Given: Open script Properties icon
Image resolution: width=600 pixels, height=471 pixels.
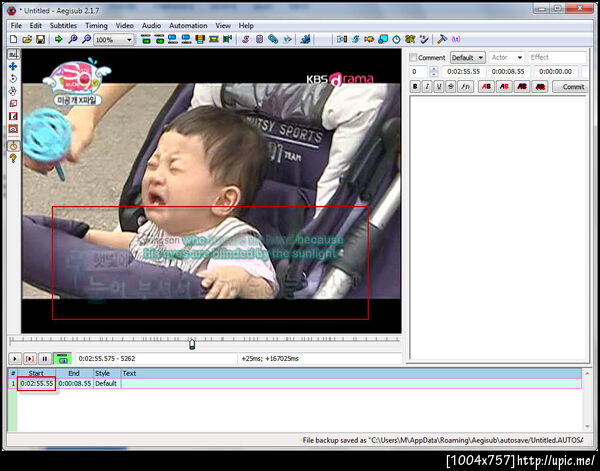Looking at the screenshot, I should pos(259,39).
